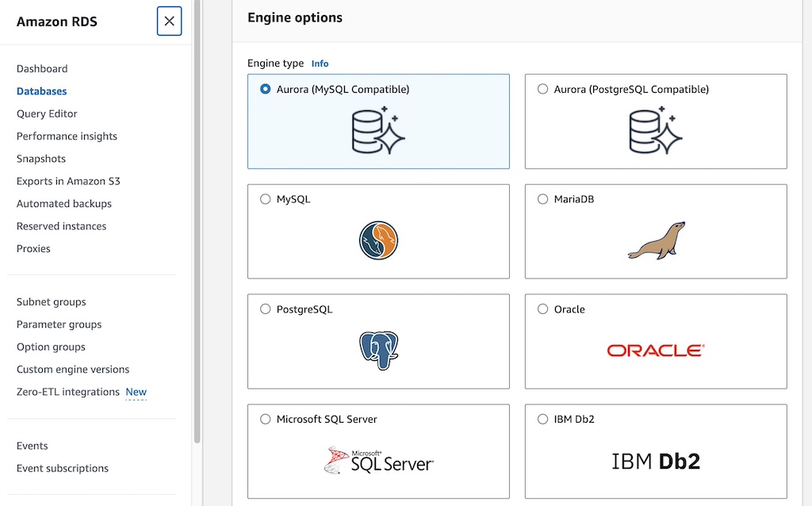Open Snapshots in the sidebar
812x506 pixels.
click(x=41, y=159)
